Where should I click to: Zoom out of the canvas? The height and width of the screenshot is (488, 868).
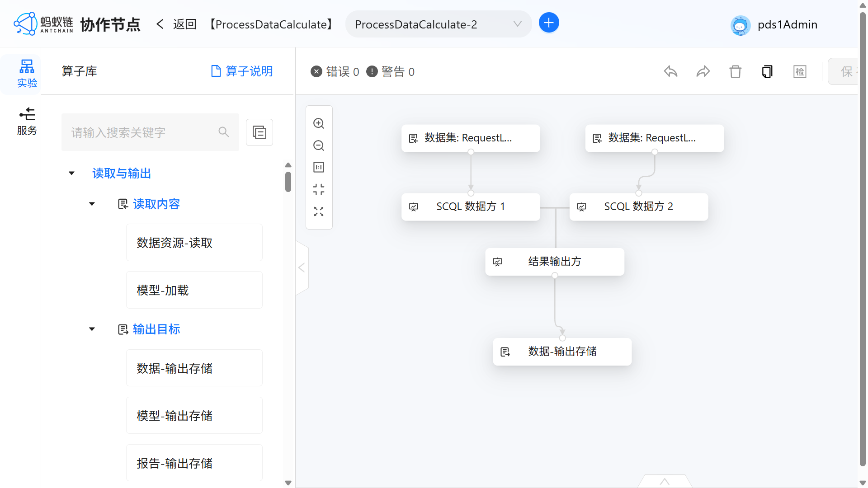pos(319,145)
